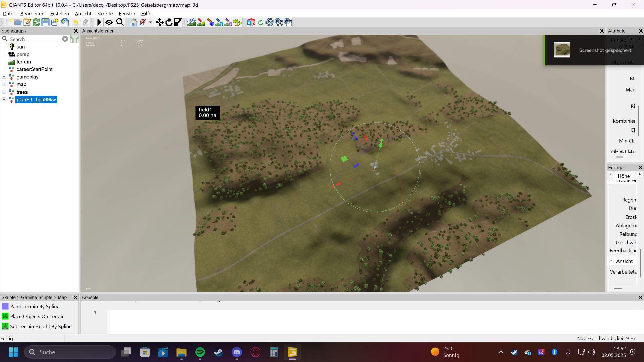Open the Spotify taskbar icon
Image resolution: width=644 pixels, height=362 pixels.
click(200, 352)
